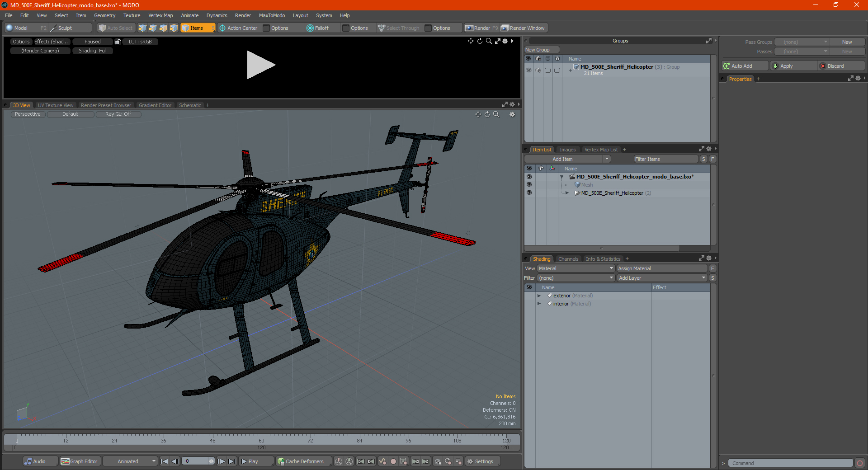
Task: Click the render preview play triangle
Action: (261, 65)
